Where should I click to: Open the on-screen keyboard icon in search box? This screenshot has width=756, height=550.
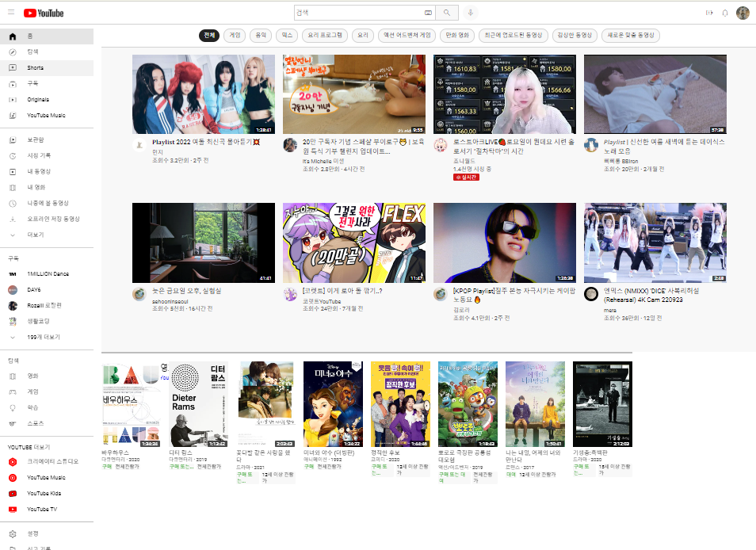[428, 13]
